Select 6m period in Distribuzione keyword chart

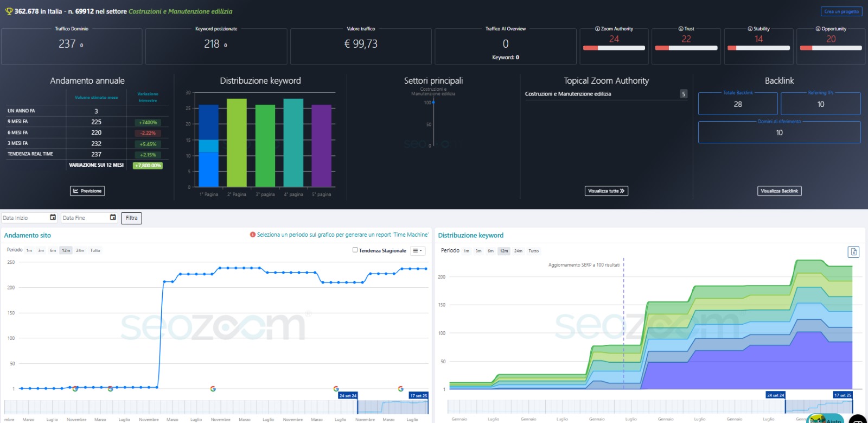click(x=490, y=251)
